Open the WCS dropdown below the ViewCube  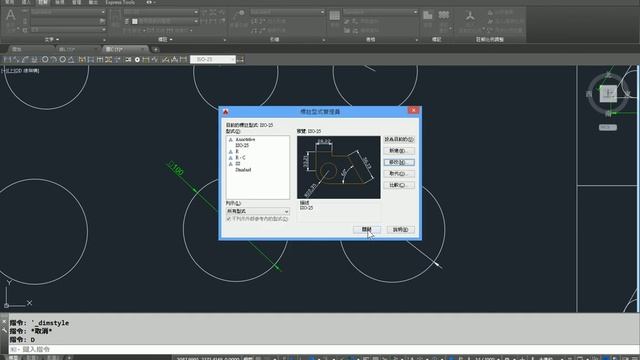click(608, 127)
